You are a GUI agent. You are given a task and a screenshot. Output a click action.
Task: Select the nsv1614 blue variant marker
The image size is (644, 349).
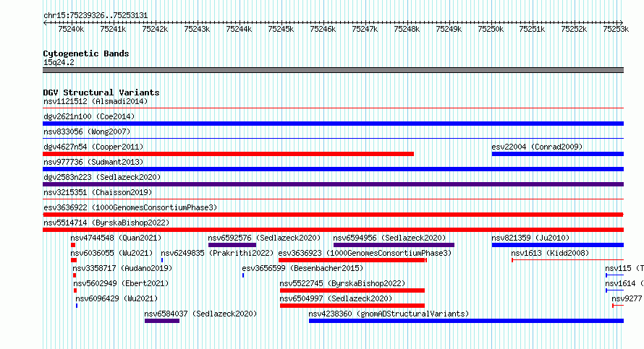tap(615, 290)
